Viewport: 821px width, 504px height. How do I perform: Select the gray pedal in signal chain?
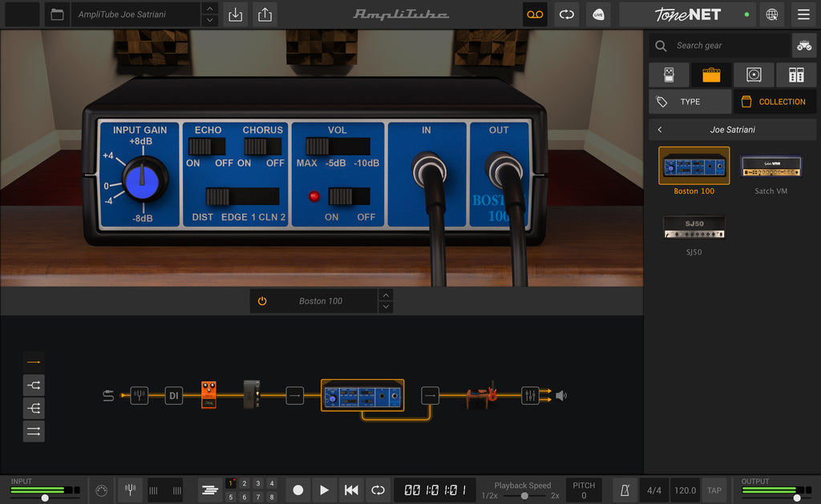click(252, 394)
